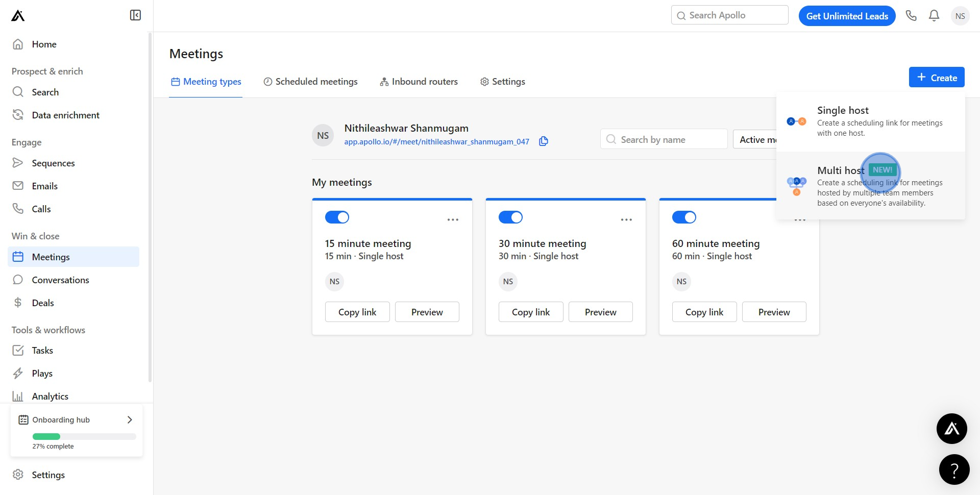Open Settings at the sidebar bottom
This screenshot has height=495, width=980.
[73, 475]
